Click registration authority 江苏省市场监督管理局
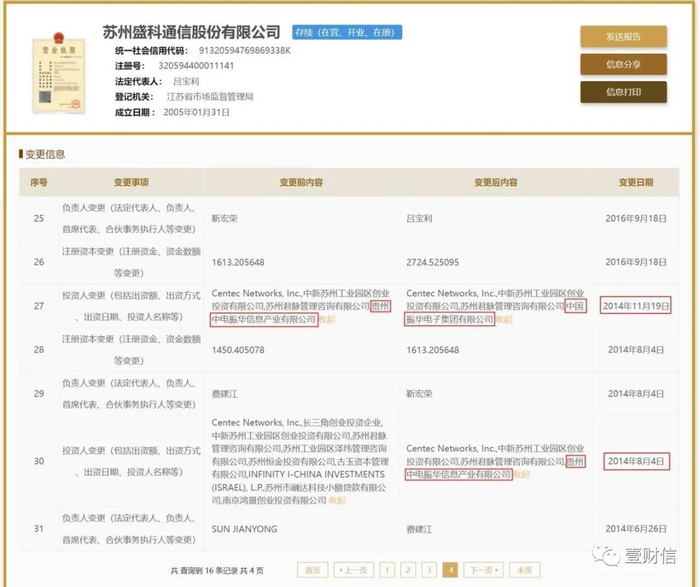 (x=210, y=96)
